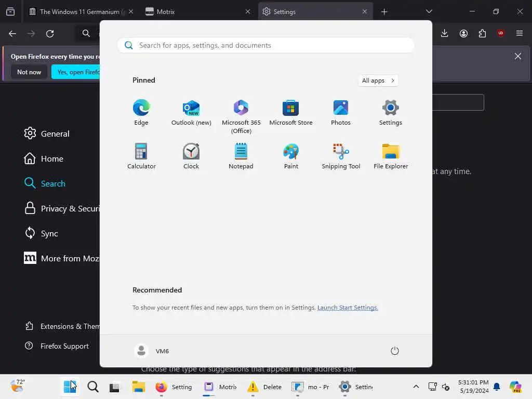
Task: Click Launch Start Settings link
Action: [x=348, y=308]
